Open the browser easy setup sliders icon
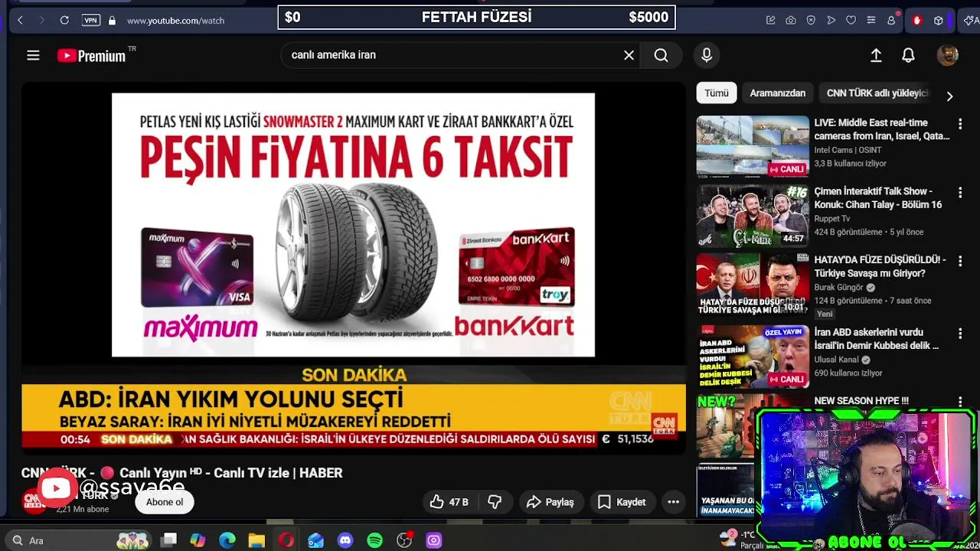This screenshot has width=980, height=551. coord(871,21)
